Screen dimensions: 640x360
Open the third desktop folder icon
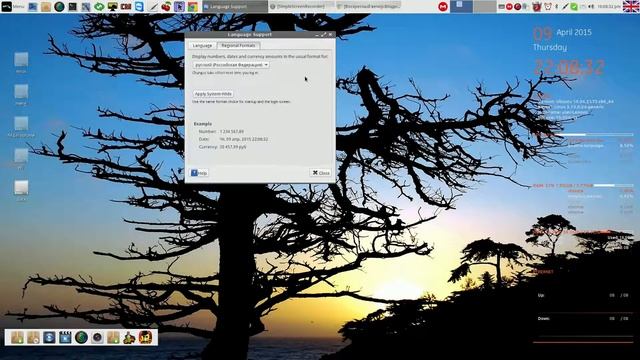pyautogui.click(x=21, y=124)
